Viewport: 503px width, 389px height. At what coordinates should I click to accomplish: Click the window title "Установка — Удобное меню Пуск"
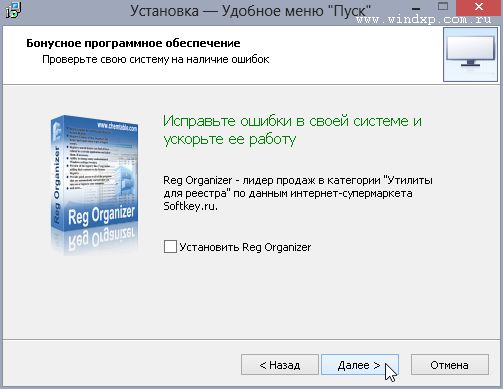click(x=250, y=11)
